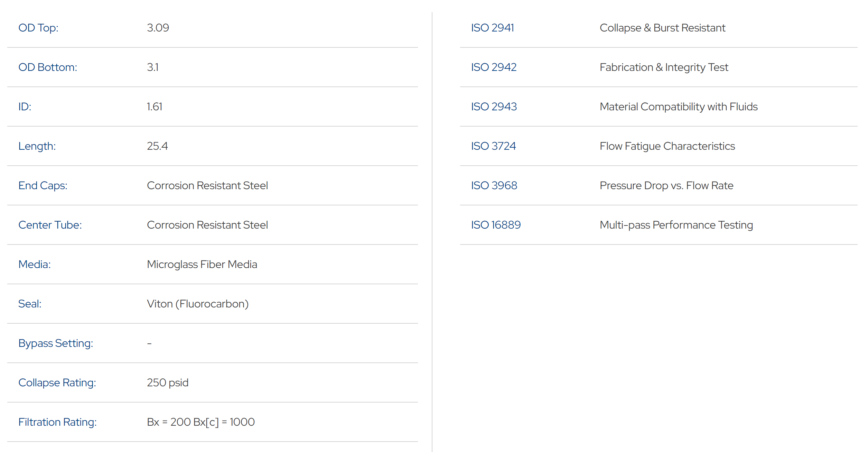868x452 pixels.
Task: Select the ID value 1.61
Action: click(154, 107)
